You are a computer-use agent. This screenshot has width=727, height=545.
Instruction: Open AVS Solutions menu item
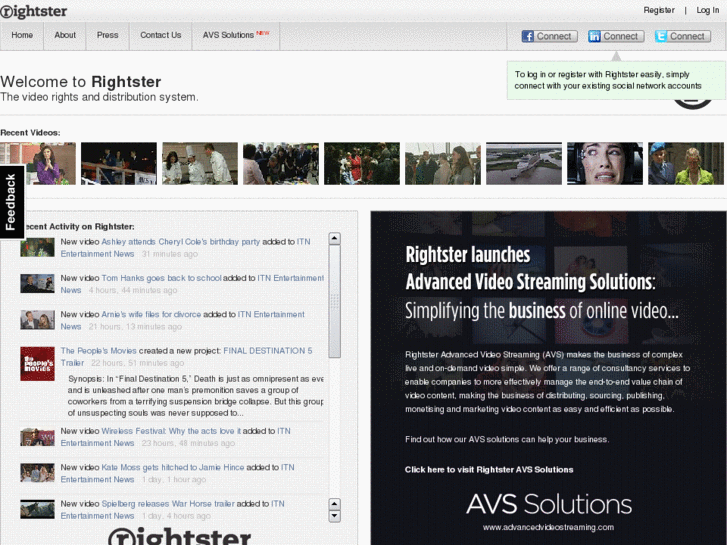pyautogui.click(x=236, y=35)
